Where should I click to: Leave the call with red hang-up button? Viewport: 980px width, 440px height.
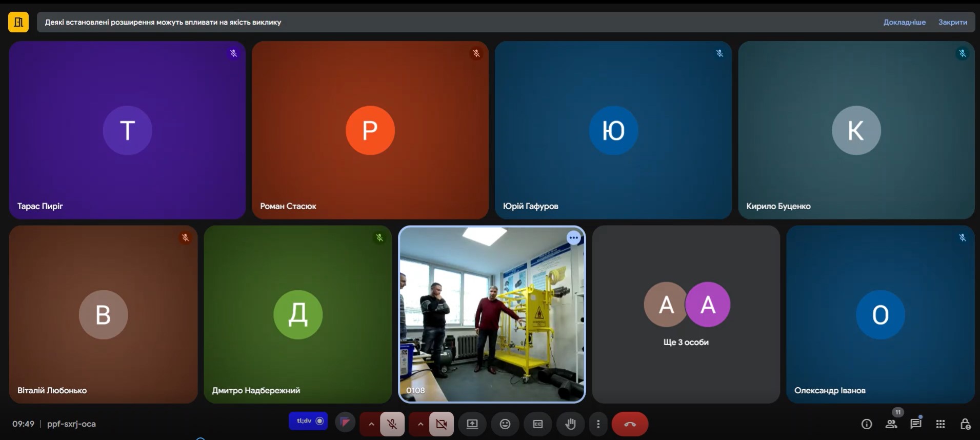(630, 424)
